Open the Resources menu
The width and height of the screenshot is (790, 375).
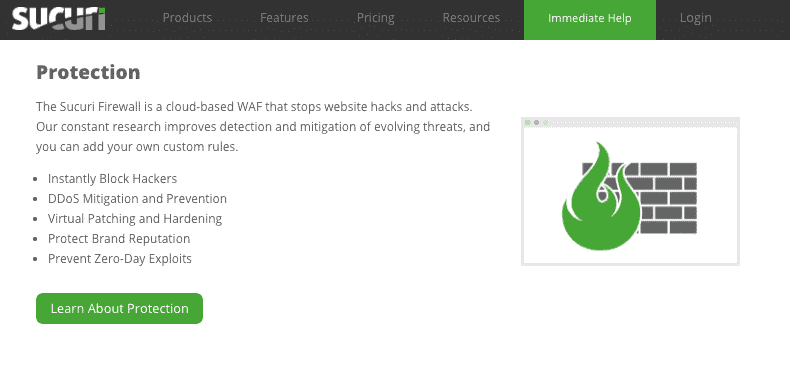(x=471, y=18)
